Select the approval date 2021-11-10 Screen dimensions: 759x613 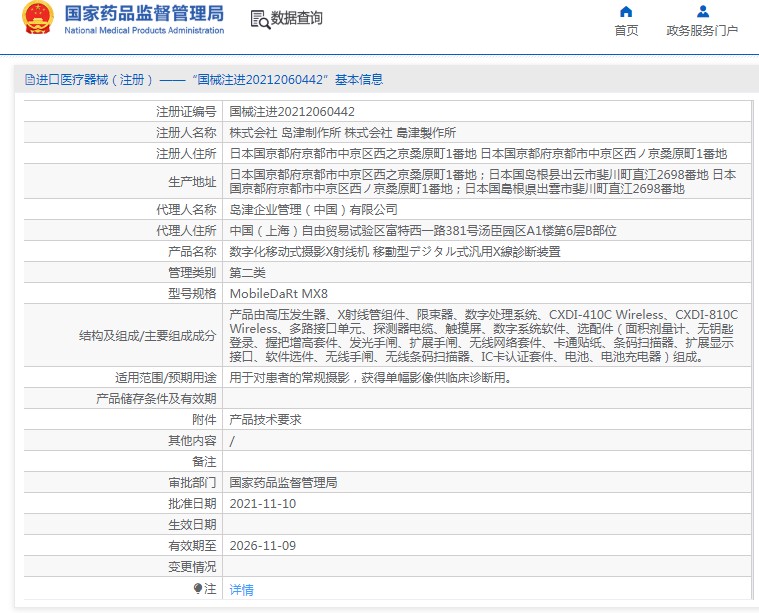pos(262,504)
